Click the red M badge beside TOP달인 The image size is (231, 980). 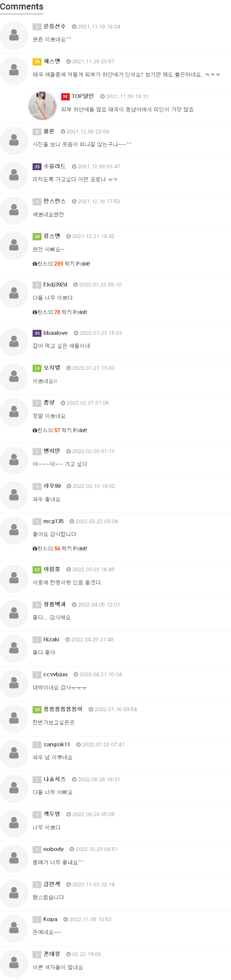tap(65, 97)
